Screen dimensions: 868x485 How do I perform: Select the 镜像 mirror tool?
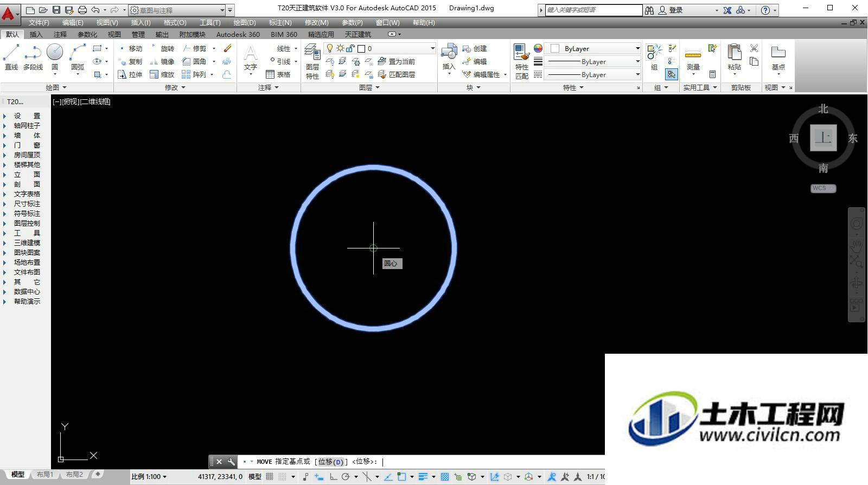coord(162,61)
